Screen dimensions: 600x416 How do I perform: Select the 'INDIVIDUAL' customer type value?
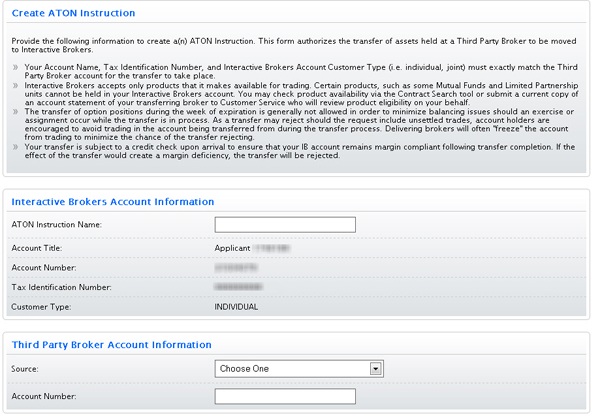point(236,307)
